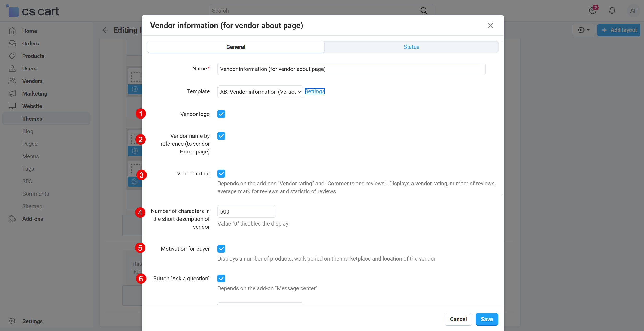Viewport: 644px width, 331px height.
Task: Toggle Motivation for buyer off
Action: click(221, 249)
